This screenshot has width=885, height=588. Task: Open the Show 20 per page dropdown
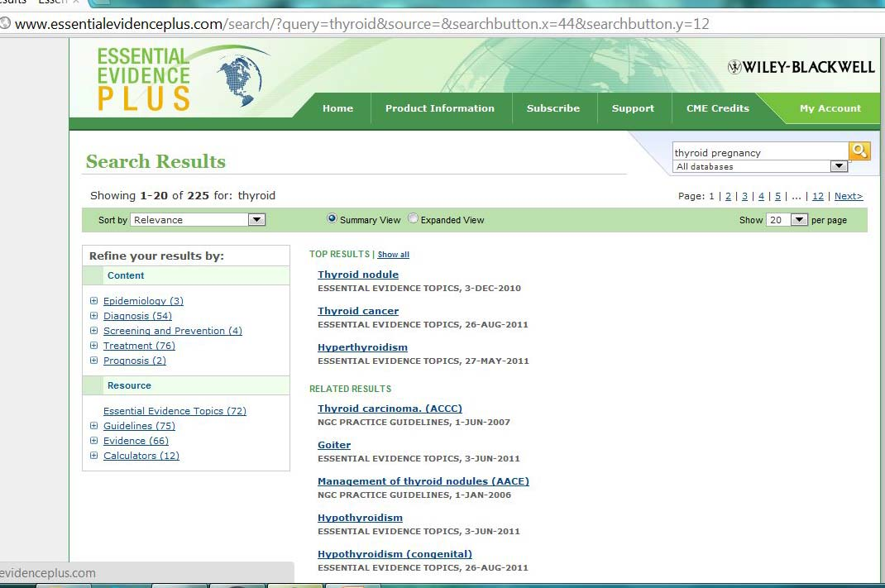click(x=787, y=219)
